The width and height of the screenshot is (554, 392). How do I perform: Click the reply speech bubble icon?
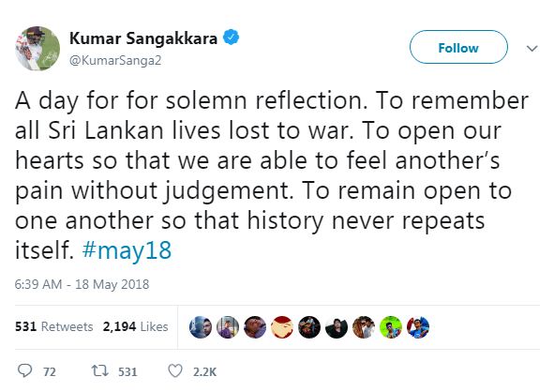pyautogui.click(x=24, y=370)
